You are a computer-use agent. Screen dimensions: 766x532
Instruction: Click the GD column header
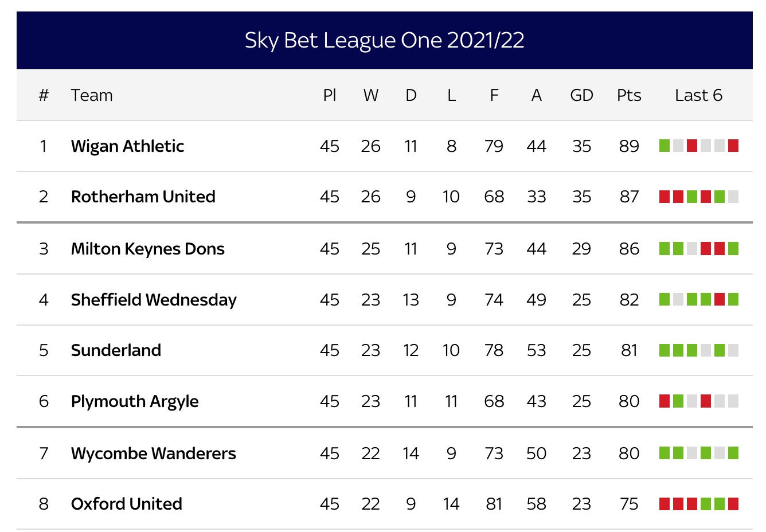[581, 95]
